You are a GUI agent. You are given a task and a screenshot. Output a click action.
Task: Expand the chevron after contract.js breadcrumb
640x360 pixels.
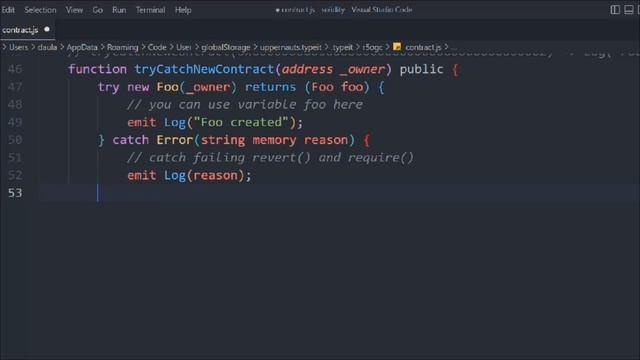click(446, 47)
